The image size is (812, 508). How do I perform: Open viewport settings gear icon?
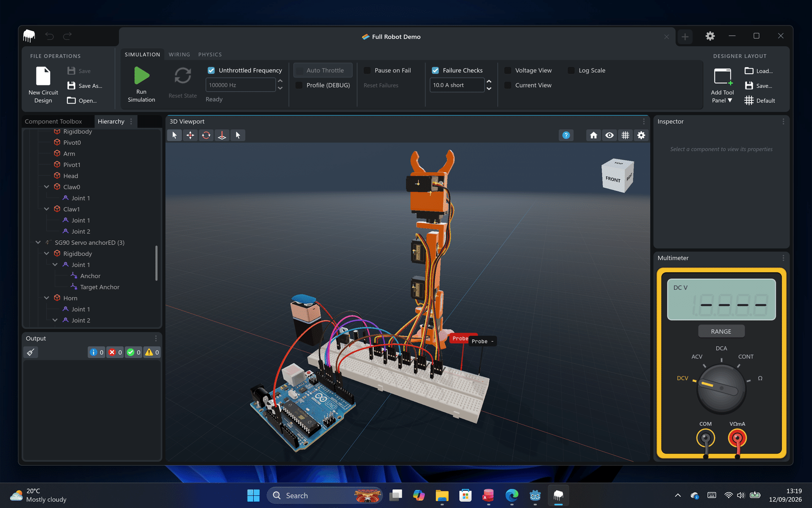point(641,135)
